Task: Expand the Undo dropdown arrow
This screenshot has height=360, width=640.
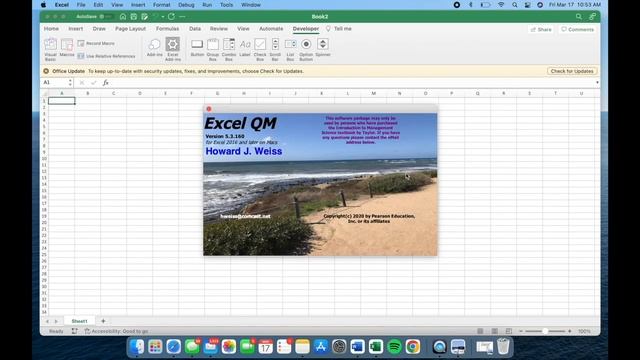Action: coord(163,17)
